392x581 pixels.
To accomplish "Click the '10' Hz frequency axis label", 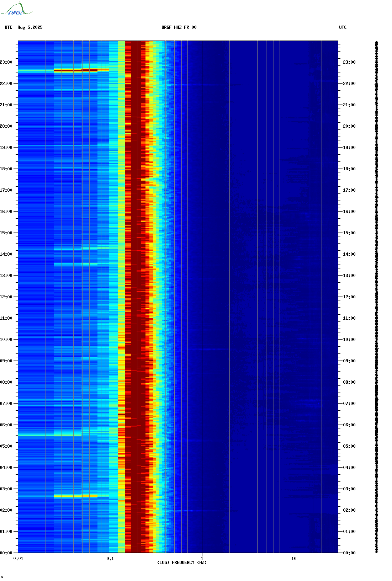I will click(294, 559).
